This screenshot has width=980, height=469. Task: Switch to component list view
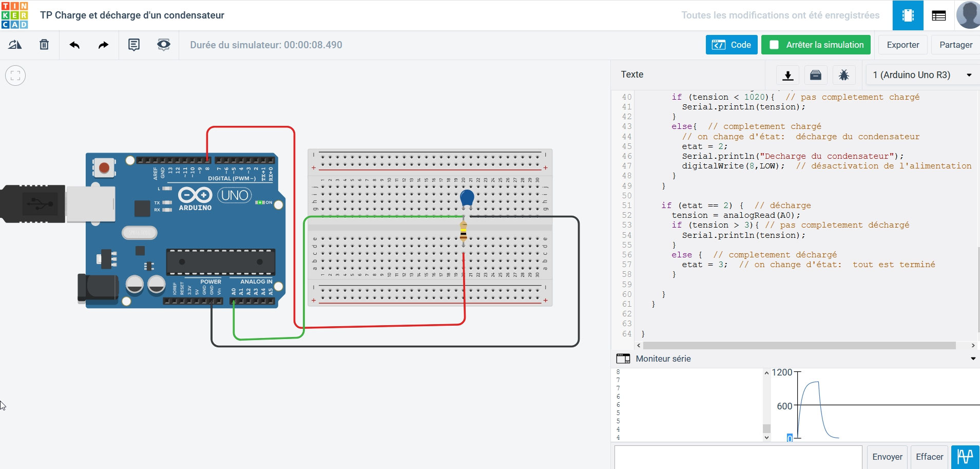939,15
